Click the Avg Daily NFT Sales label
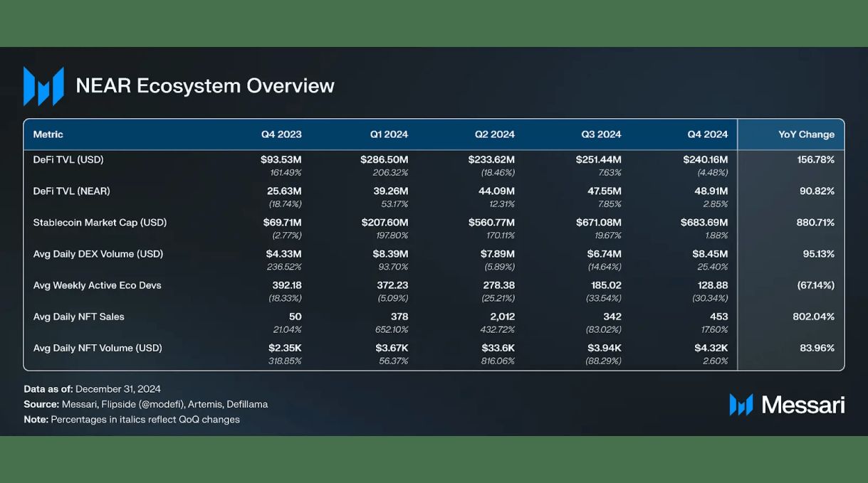 point(79,317)
